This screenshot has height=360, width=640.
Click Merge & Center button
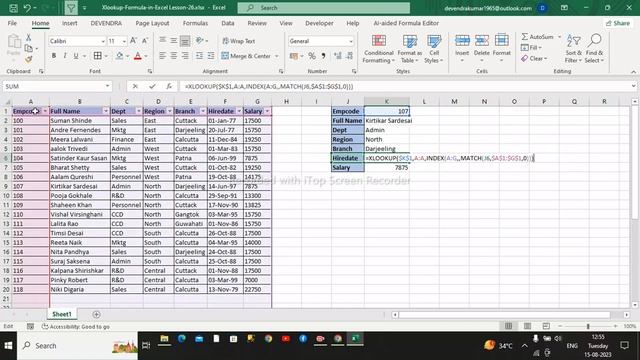(246, 56)
